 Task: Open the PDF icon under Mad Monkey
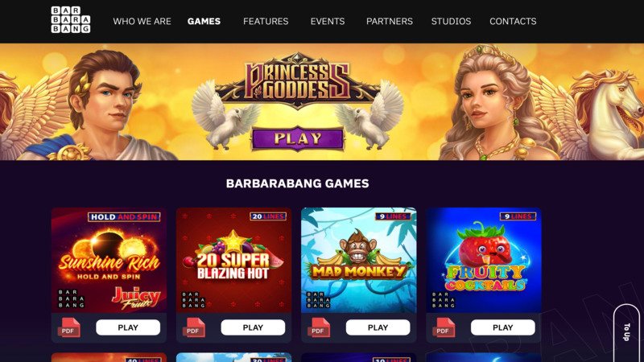pyautogui.click(x=319, y=327)
